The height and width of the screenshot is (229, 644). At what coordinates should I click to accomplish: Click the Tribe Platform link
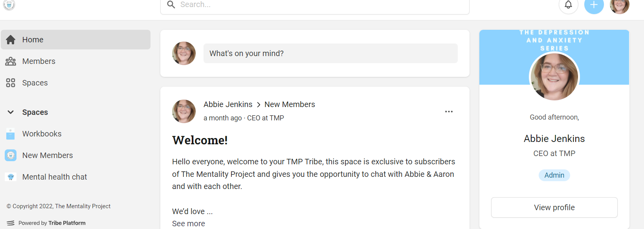(x=67, y=223)
